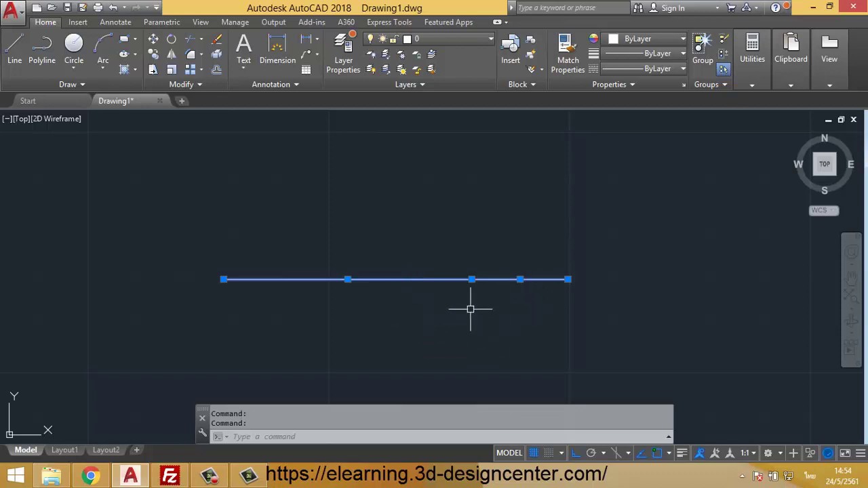The image size is (868, 488).
Task: Select the Arc tool
Action: tap(103, 50)
